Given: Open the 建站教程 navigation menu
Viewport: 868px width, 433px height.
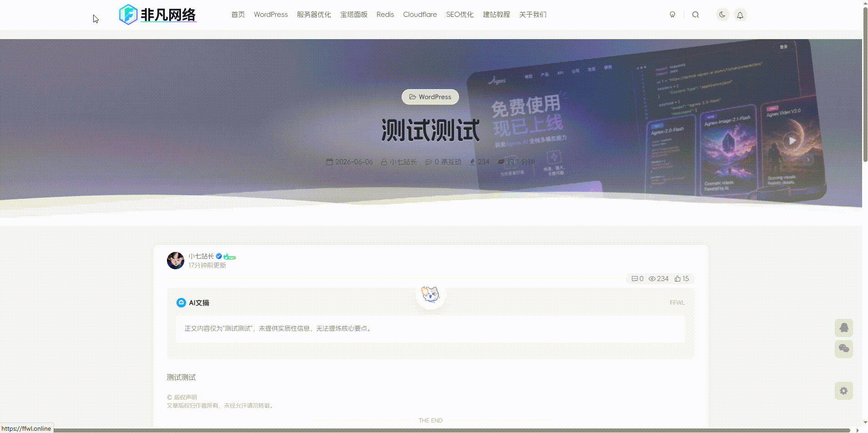Looking at the screenshot, I should [x=496, y=15].
